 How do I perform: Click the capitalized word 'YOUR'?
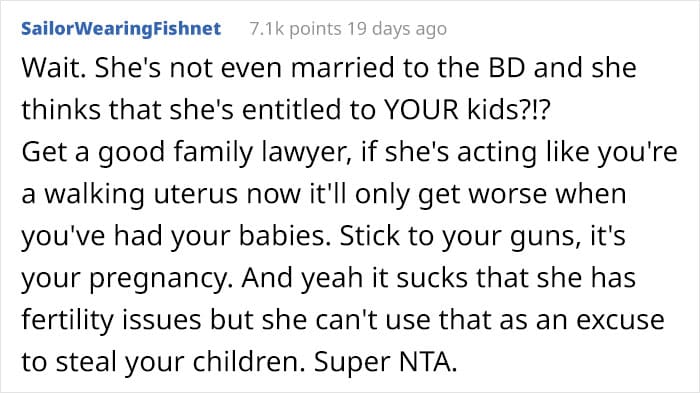pos(421,110)
